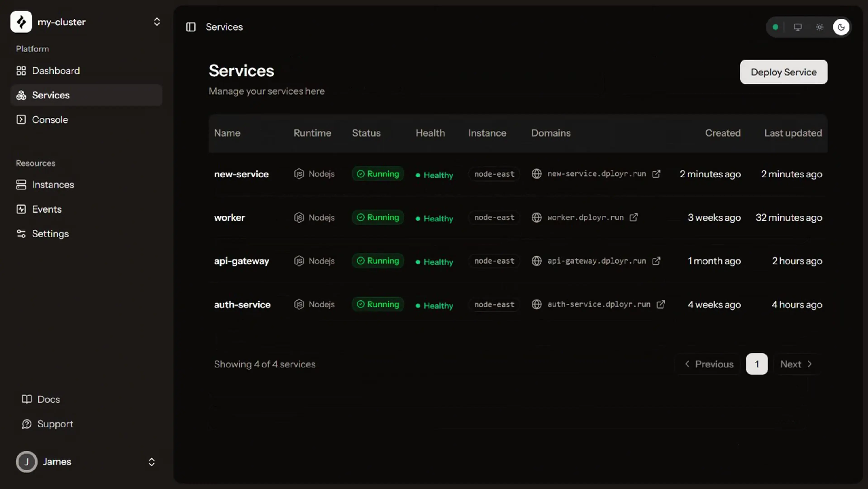Click the my-cluster logo icon
Image resolution: width=868 pixels, height=489 pixels.
21,22
